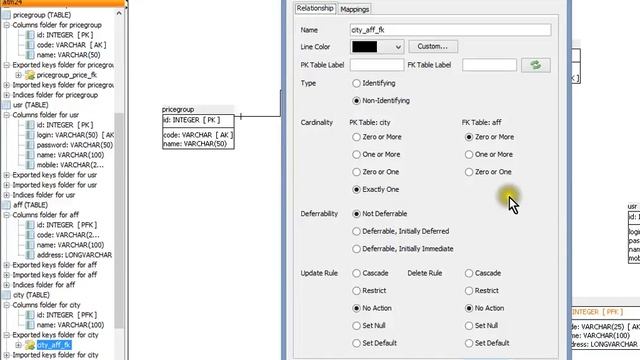Collapse Columns folder for city

tap(7, 305)
